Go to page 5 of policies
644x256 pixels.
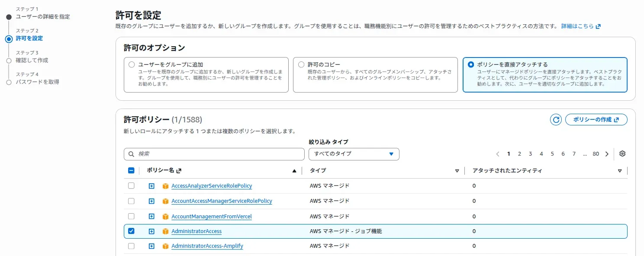[x=552, y=154]
